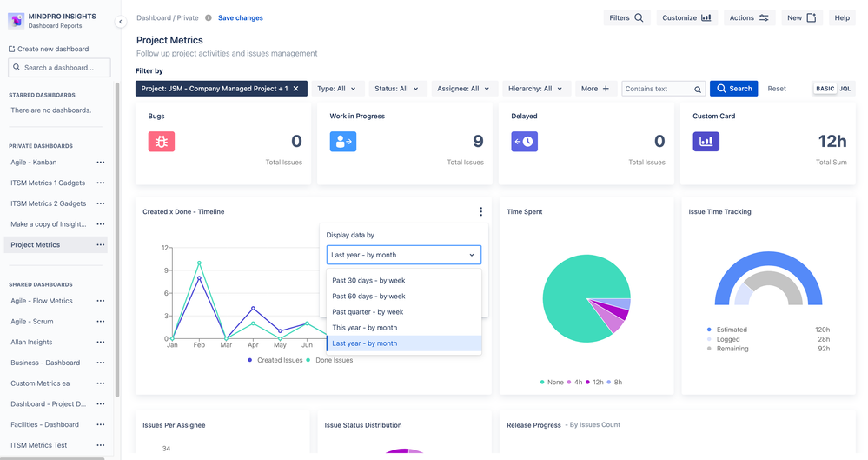Open the ITSM Metrics 1 Gadgets options menu
Viewport: 868px width, 460px height.
tap(100, 183)
